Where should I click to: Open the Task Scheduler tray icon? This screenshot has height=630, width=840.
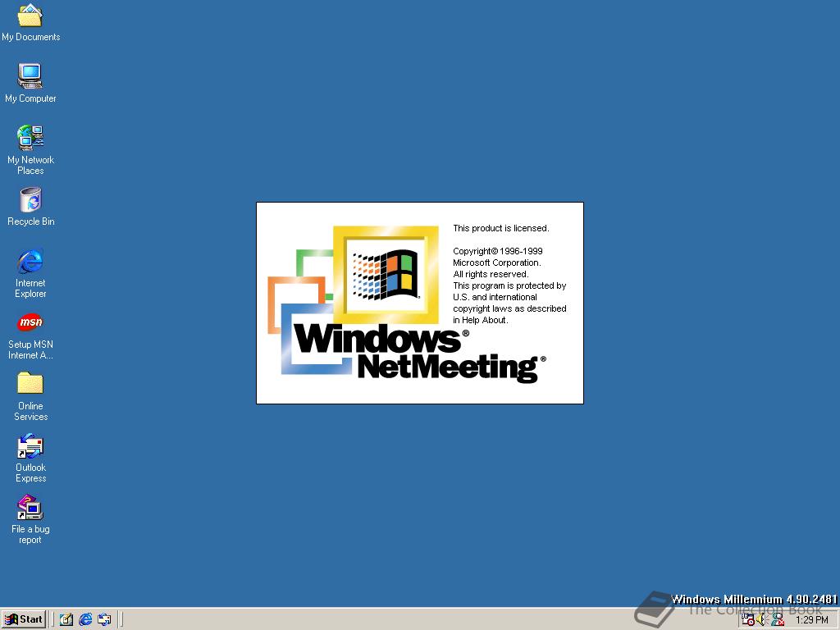point(748,620)
